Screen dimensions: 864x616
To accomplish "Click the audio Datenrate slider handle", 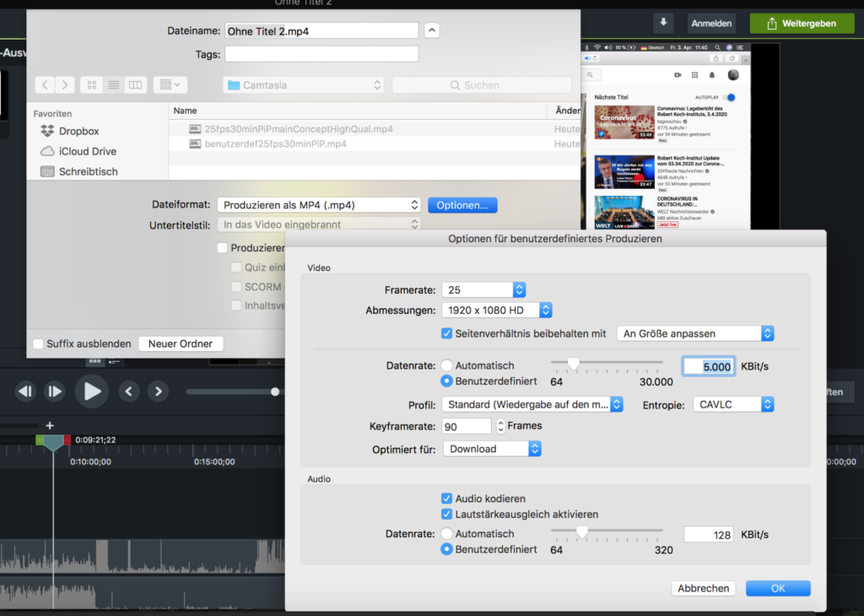I will point(582,532).
